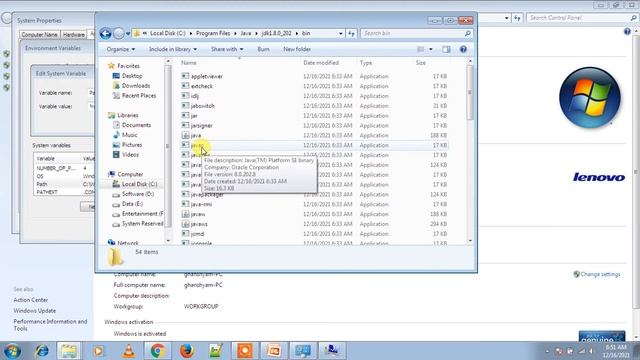Screen dimensions: 640x360
Task: Open Include in library menu
Action: (x=173, y=49)
